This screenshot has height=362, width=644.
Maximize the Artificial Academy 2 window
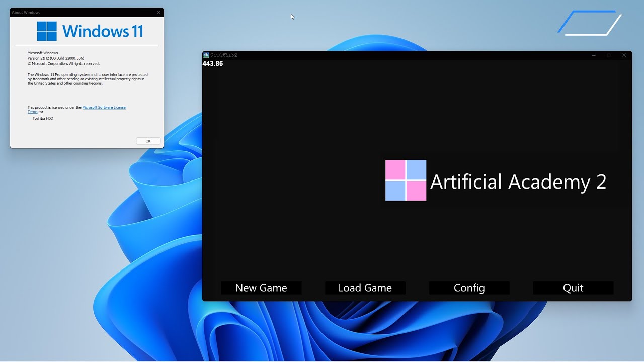tap(609, 55)
